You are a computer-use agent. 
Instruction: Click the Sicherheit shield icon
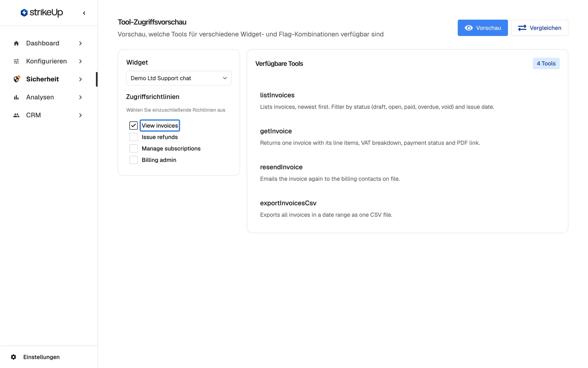coord(16,79)
